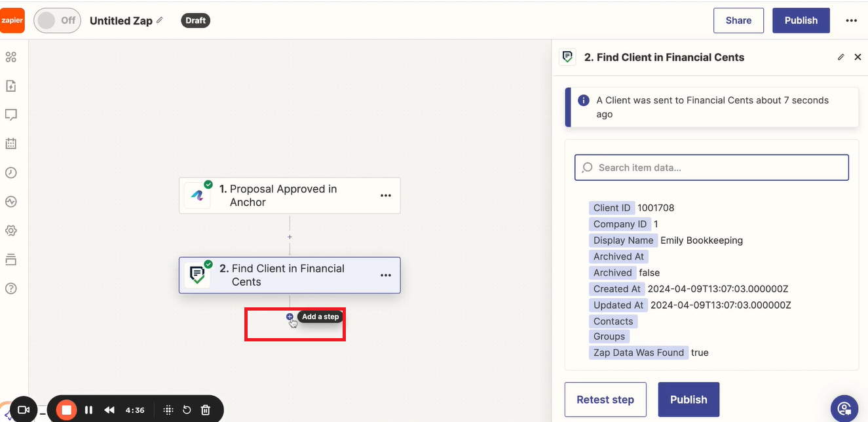
Task: Restart the recording with circular arrow
Action: coord(187,410)
